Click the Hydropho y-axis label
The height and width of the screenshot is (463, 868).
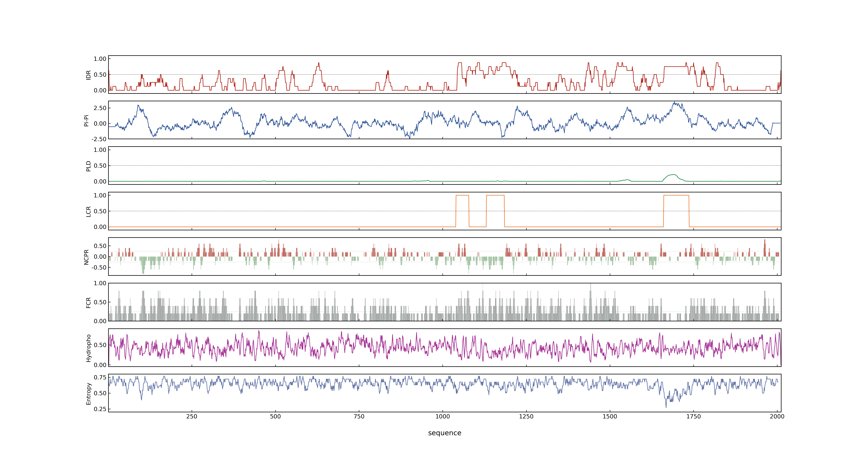[x=88, y=348]
